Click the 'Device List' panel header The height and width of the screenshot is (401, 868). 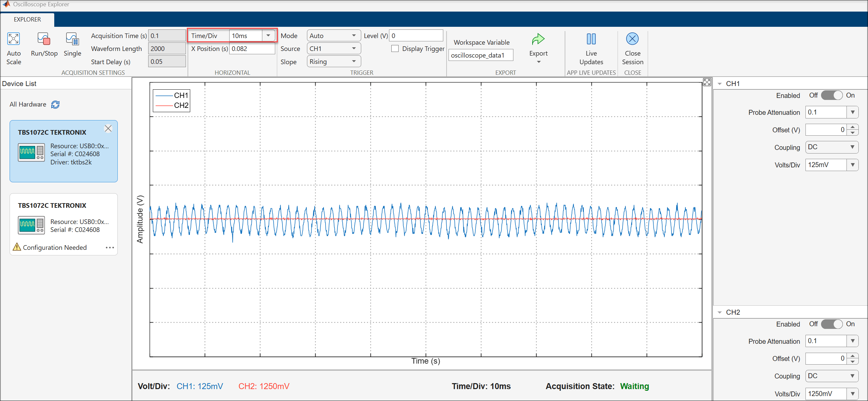point(19,84)
